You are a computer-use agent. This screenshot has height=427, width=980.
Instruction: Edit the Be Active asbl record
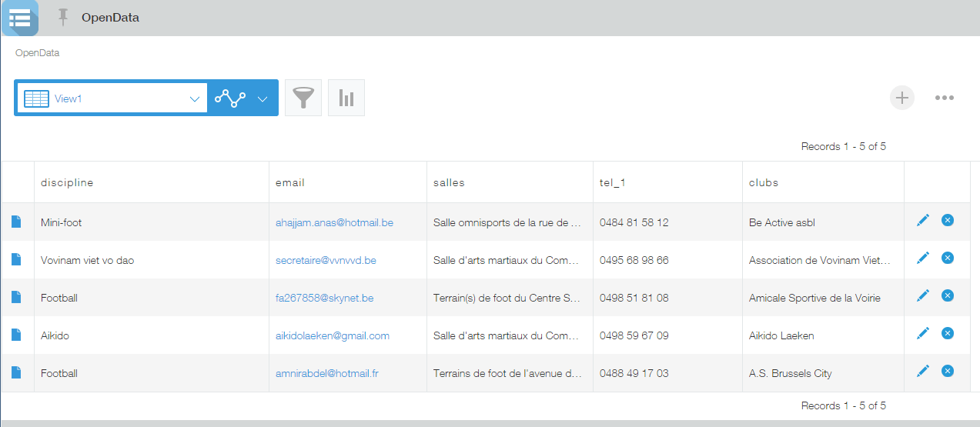(x=923, y=220)
